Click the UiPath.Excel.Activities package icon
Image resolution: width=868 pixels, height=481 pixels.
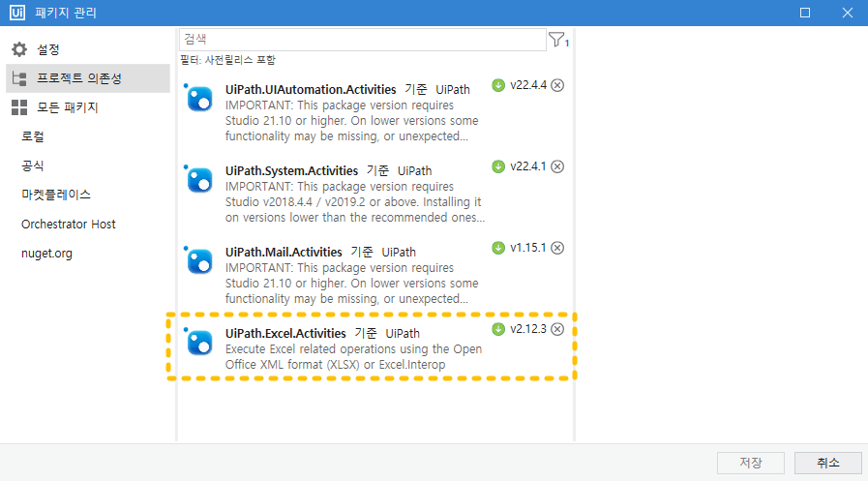pos(198,342)
